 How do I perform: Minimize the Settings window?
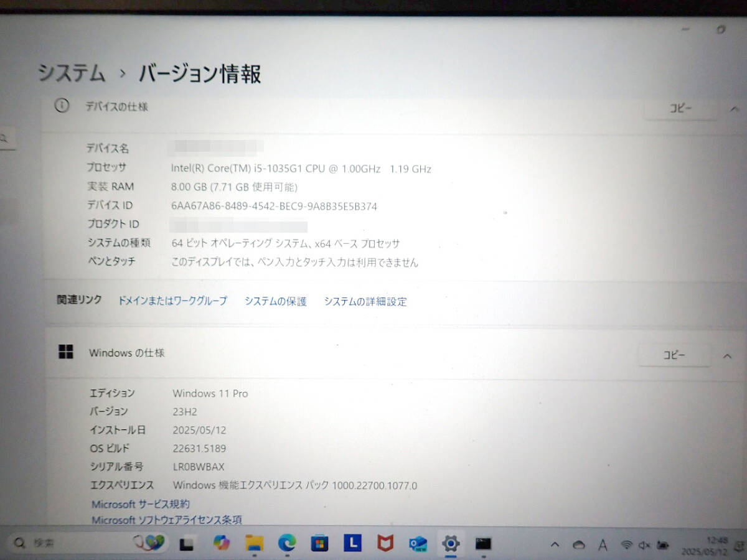[685, 29]
